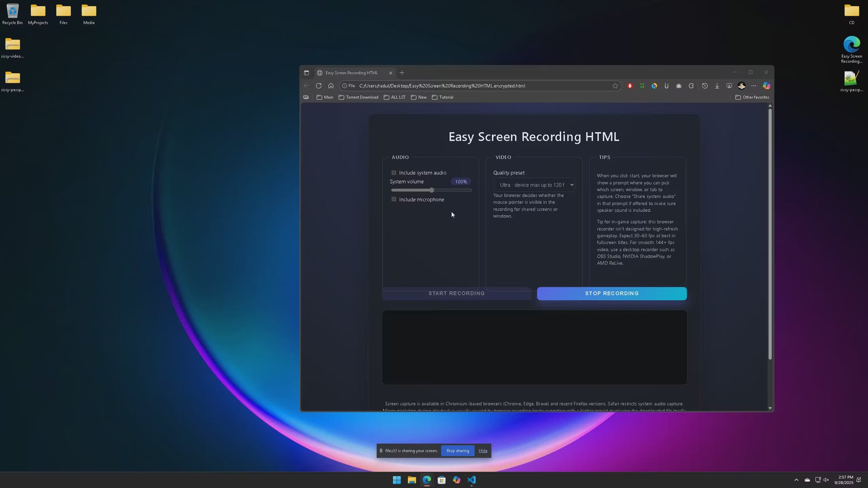Viewport: 868px width, 488px height.
Task: Click the browser refresh icon
Action: pyautogui.click(x=318, y=86)
